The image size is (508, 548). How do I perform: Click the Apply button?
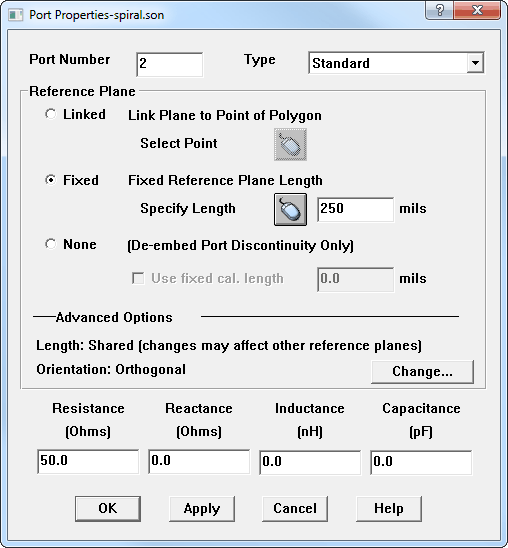click(x=202, y=509)
